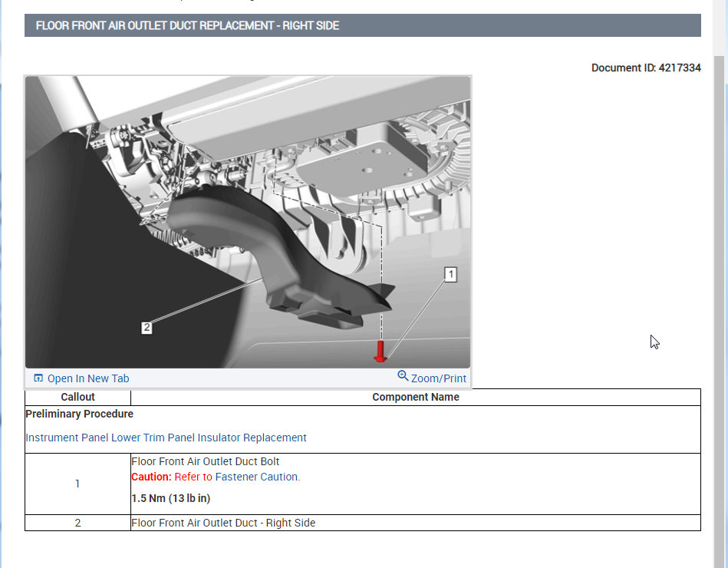Click 'Floor Front Air Outlet Duct Bolt' text

pyautogui.click(x=206, y=461)
